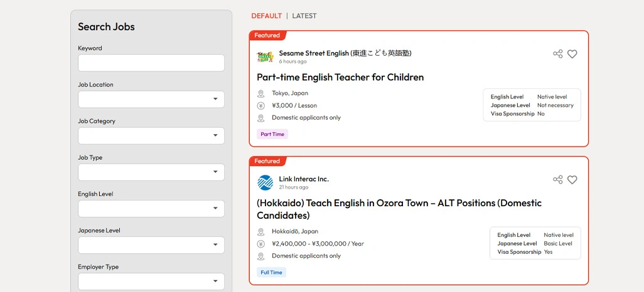Image resolution: width=644 pixels, height=292 pixels.
Task: Click the 'Hokkaidō, Japan' location text
Action: (295, 231)
